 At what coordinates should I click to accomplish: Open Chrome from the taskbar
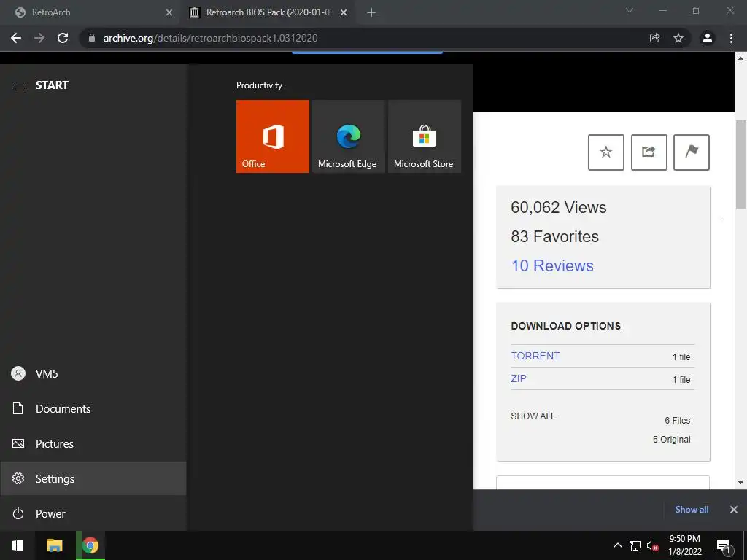click(x=90, y=545)
